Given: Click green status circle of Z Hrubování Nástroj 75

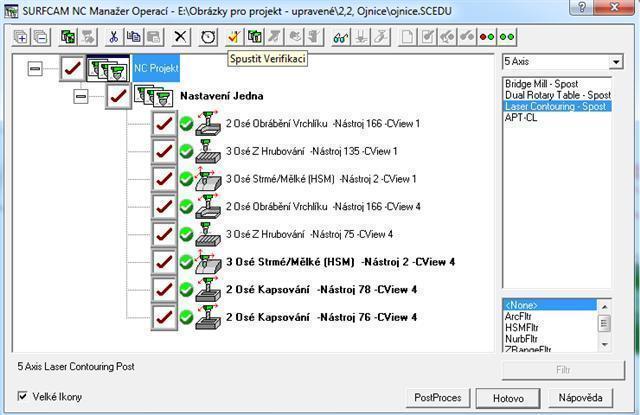Looking at the screenshot, I should [187, 235].
